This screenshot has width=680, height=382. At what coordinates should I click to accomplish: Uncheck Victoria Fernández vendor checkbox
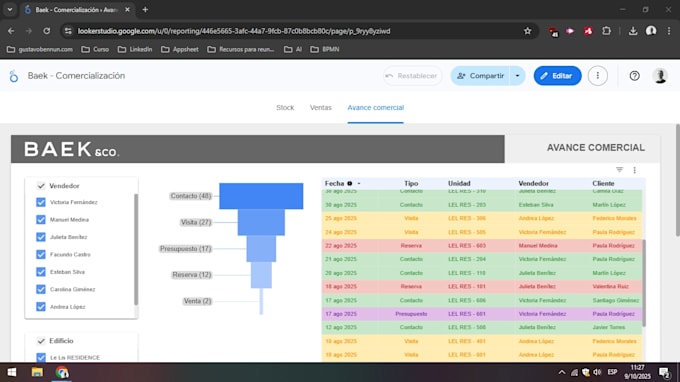[x=41, y=202]
